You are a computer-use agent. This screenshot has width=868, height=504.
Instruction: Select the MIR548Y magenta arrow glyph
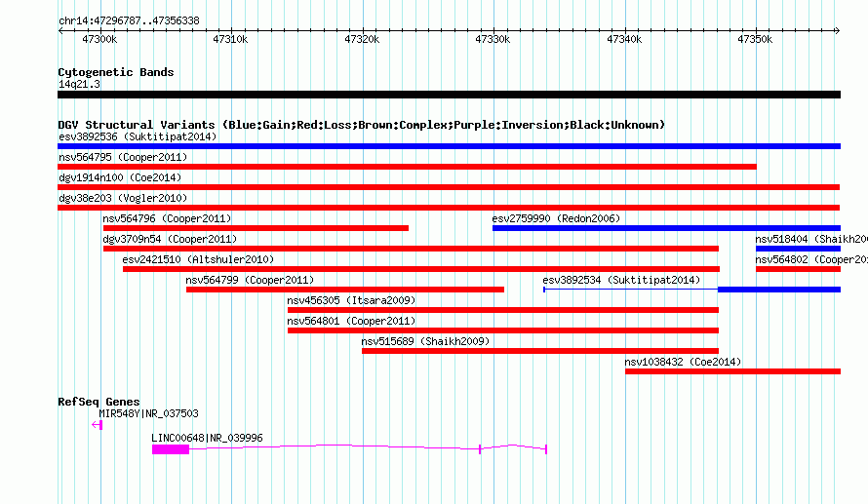click(x=97, y=425)
